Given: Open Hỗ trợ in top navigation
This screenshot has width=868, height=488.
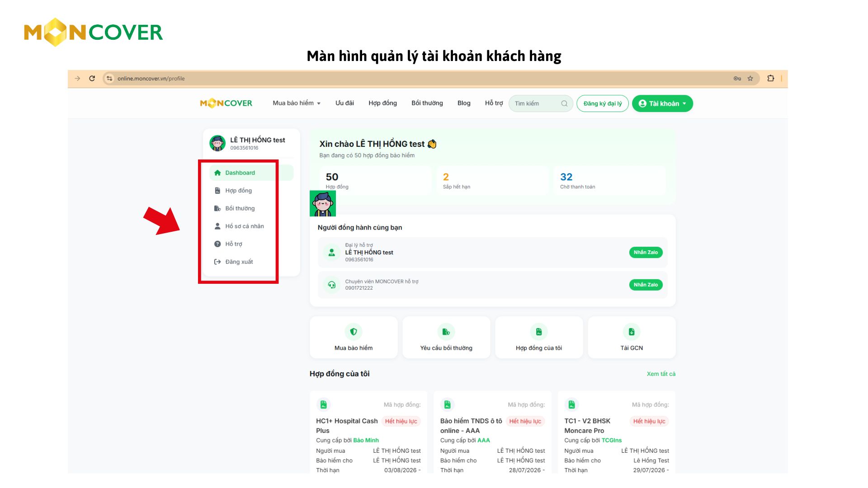Looking at the screenshot, I should coord(494,103).
